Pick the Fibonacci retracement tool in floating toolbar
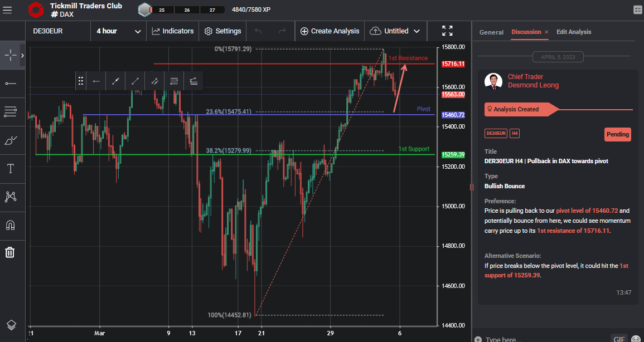This screenshot has height=342, width=644. coord(174,81)
